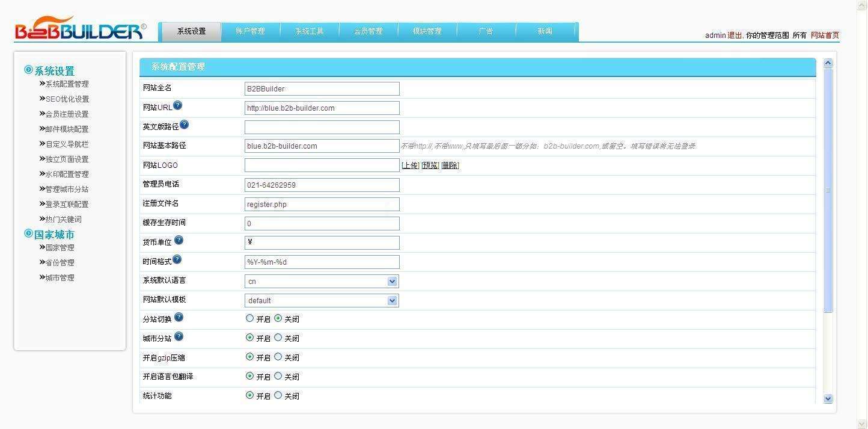Click the 网站全名 input field

322,88
